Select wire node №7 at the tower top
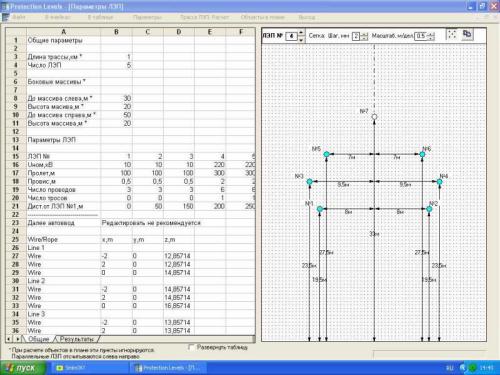This screenshot has width=500, height=375. tap(374, 117)
